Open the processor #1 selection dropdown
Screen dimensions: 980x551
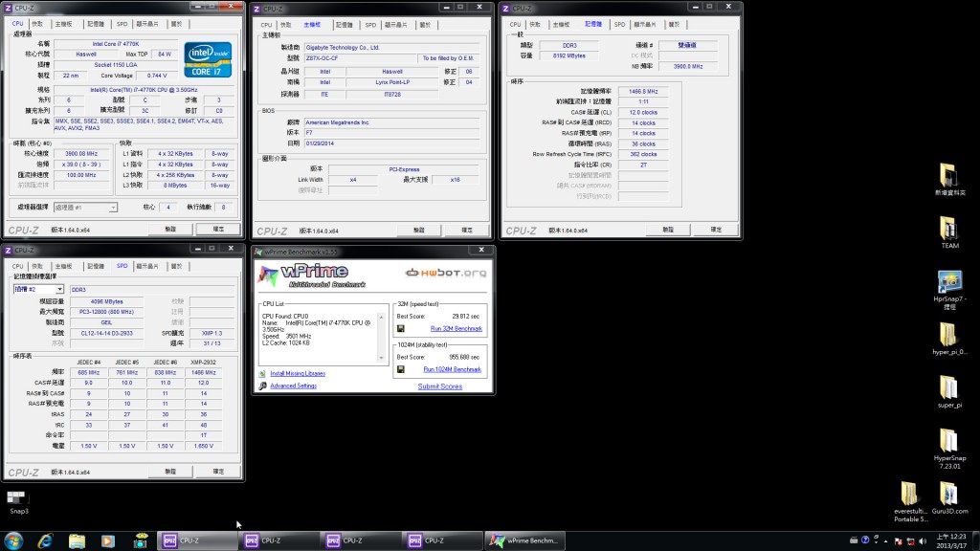(x=113, y=208)
